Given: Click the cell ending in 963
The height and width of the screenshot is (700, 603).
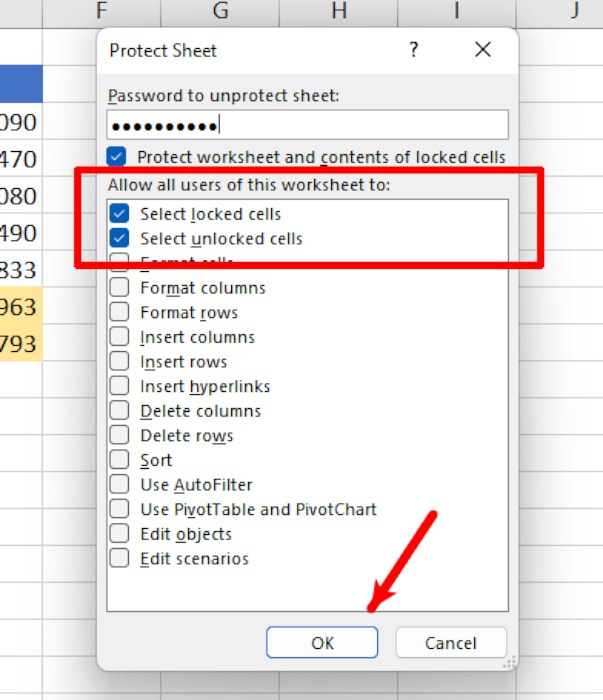Looking at the screenshot, I should (21, 306).
